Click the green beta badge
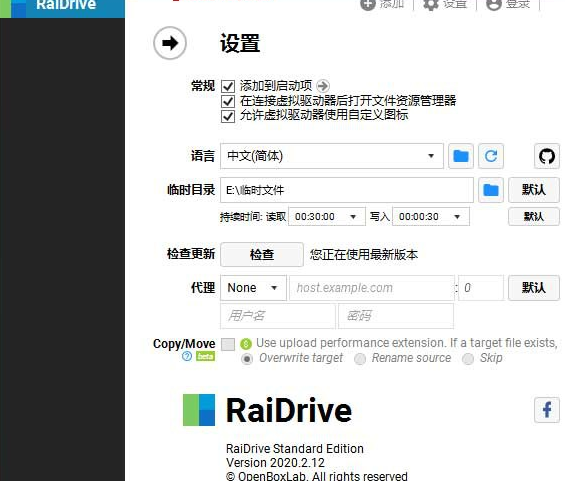The width and height of the screenshot is (565, 481). 205,356
